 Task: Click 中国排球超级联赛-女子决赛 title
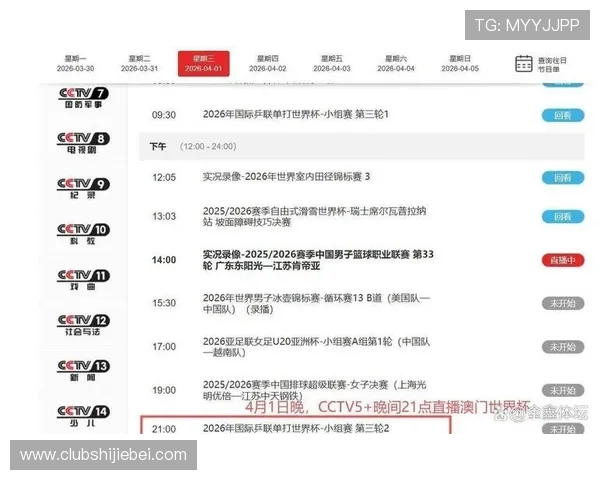[x=315, y=390]
